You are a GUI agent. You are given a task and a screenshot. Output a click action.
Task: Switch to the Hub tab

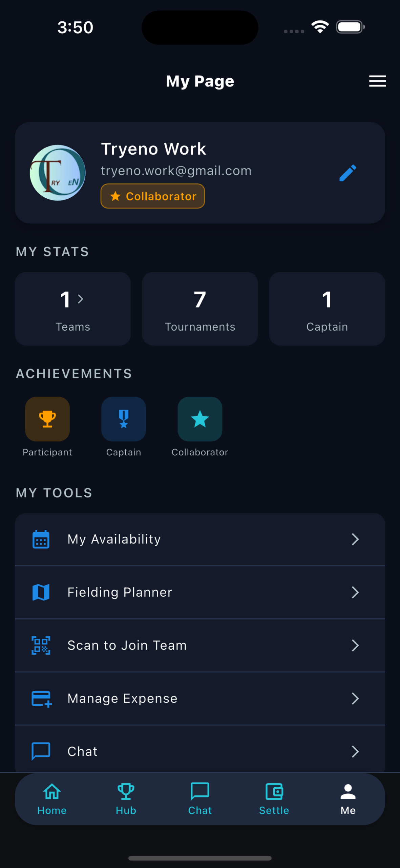tap(126, 799)
